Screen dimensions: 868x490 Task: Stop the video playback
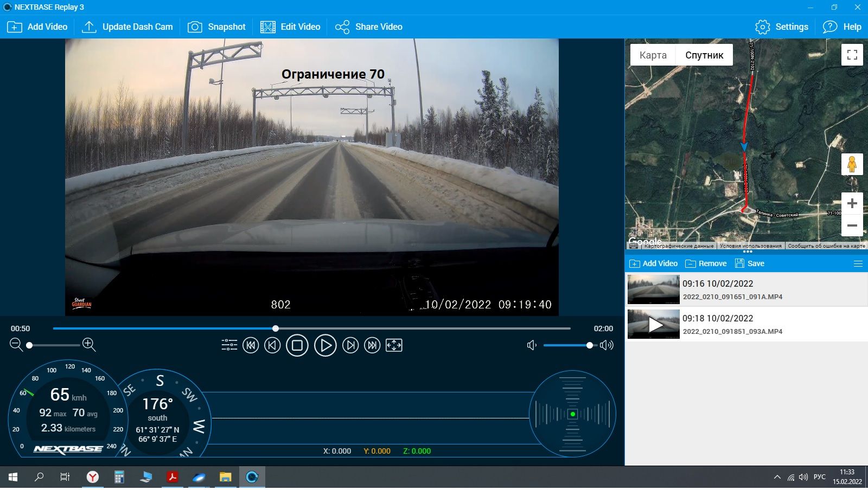[297, 345]
